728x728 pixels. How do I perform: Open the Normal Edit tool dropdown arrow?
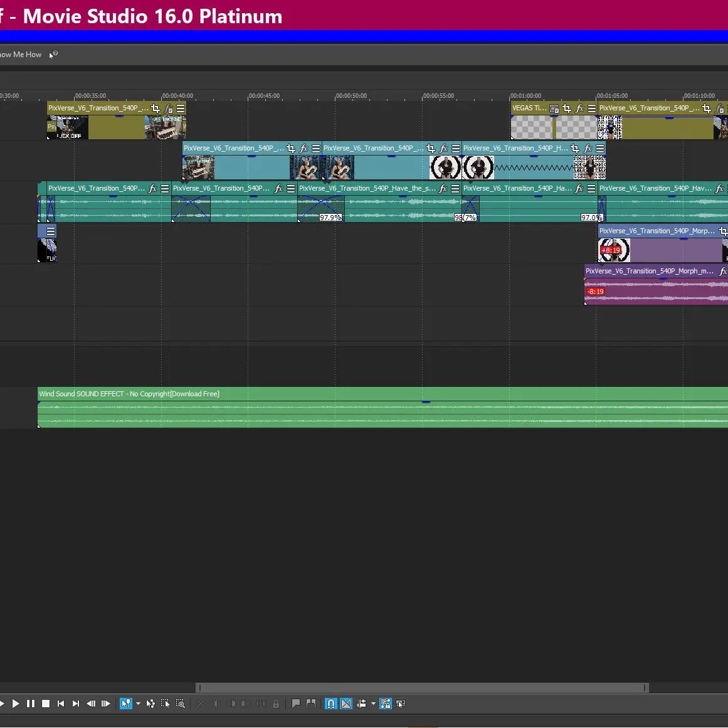pos(138,704)
